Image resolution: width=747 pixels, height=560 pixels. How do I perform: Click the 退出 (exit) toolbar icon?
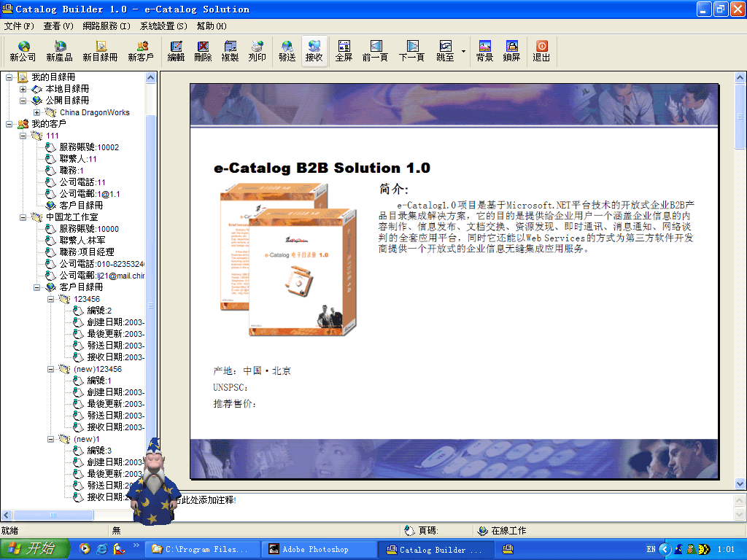[x=541, y=52]
